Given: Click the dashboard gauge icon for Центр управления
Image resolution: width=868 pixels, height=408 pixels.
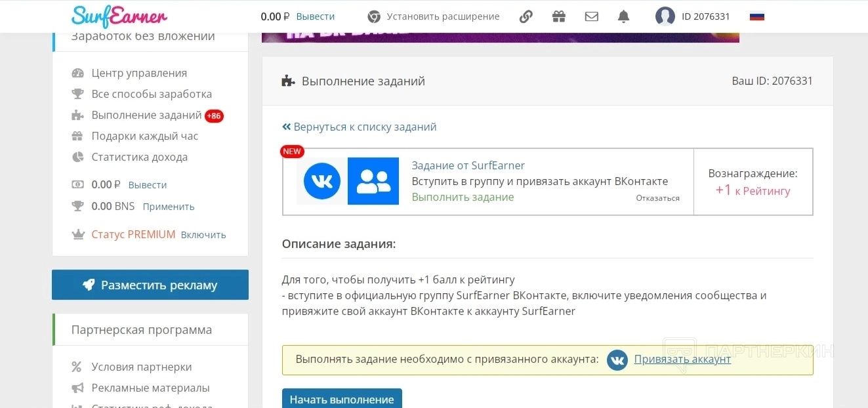Looking at the screenshot, I should point(78,73).
